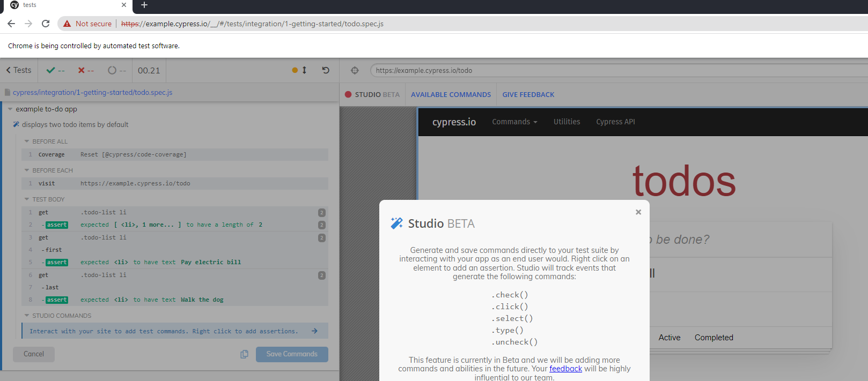Open a new browser tab
The image size is (868, 381).
(x=144, y=5)
